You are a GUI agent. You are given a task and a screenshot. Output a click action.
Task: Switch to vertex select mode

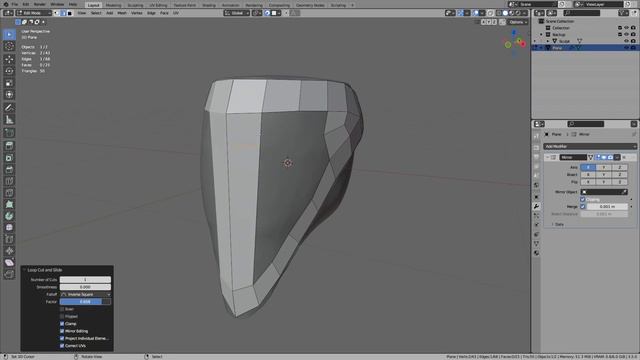[x=57, y=13]
